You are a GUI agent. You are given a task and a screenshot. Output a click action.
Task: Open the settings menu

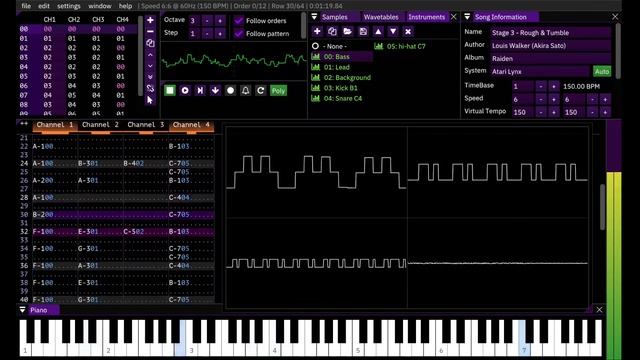point(69,6)
